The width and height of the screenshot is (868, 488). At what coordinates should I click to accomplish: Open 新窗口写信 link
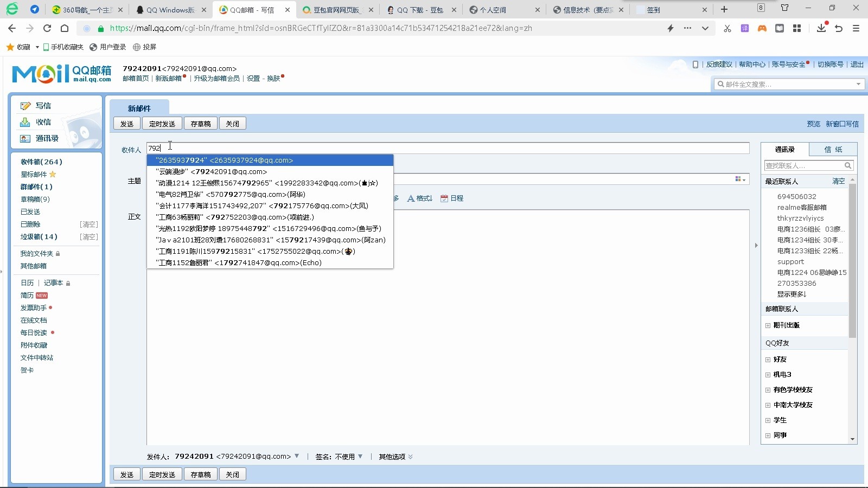coord(842,124)
